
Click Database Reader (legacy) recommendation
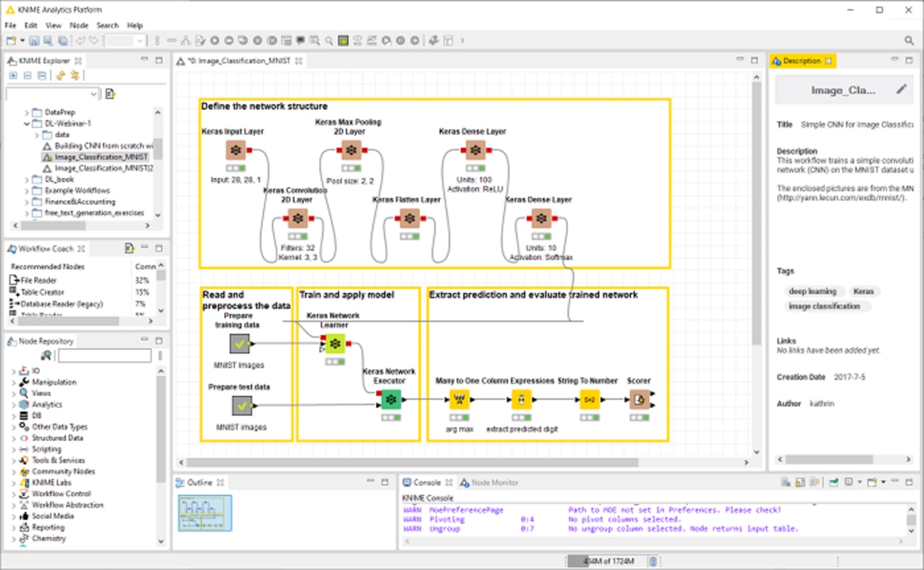click(x=57, y=304)
